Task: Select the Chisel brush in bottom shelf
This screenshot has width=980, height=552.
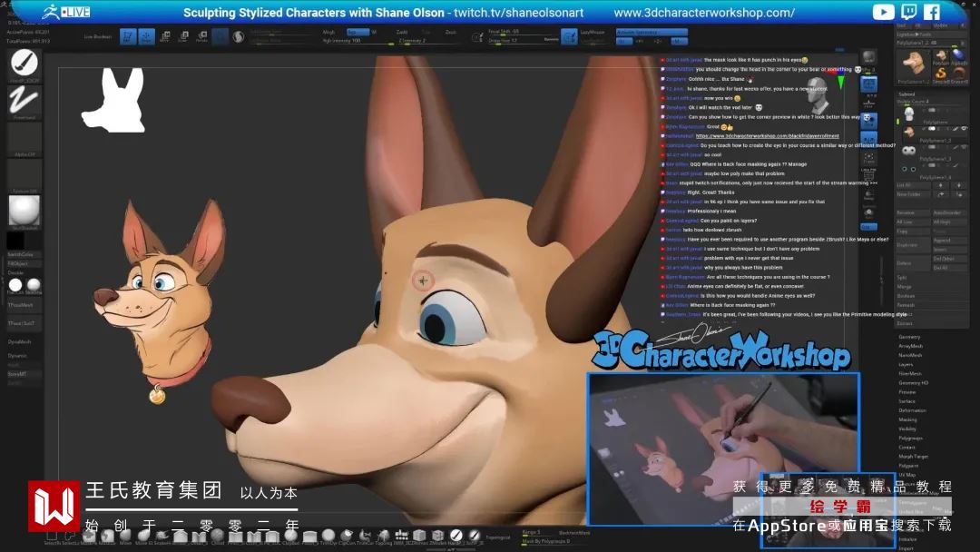Action: point(218,536)
